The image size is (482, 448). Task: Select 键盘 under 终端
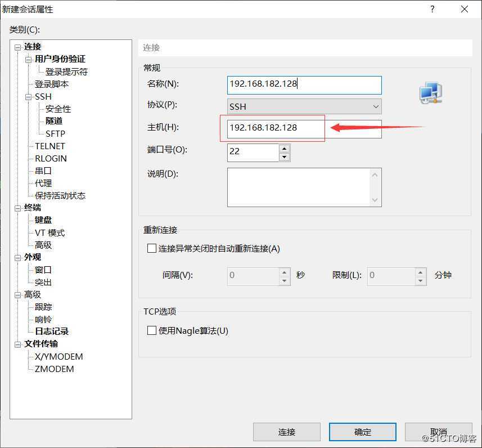click(x=43, y=220)
